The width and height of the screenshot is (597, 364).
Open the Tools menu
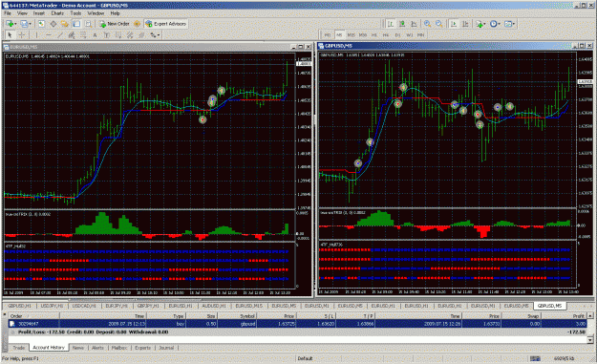coord(75,13)
